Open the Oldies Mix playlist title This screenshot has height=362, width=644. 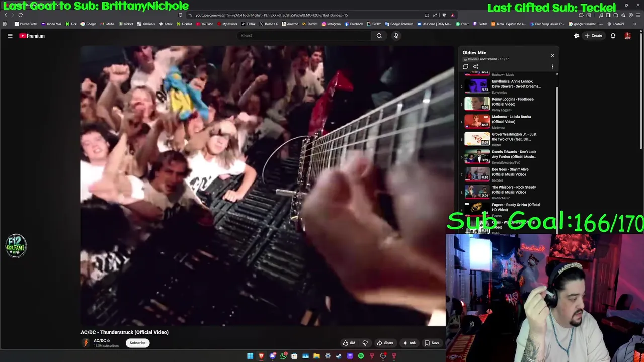pos(474,53)
